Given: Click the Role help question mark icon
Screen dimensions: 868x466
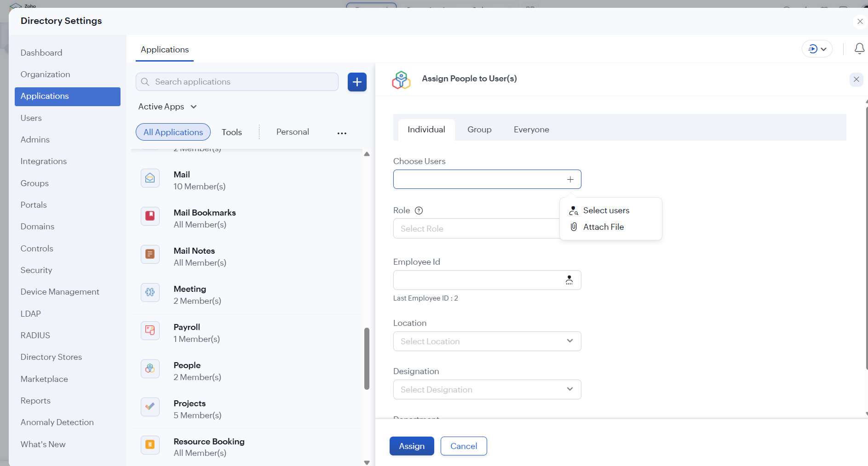Looking at the screenshot, I should point(419,210).
